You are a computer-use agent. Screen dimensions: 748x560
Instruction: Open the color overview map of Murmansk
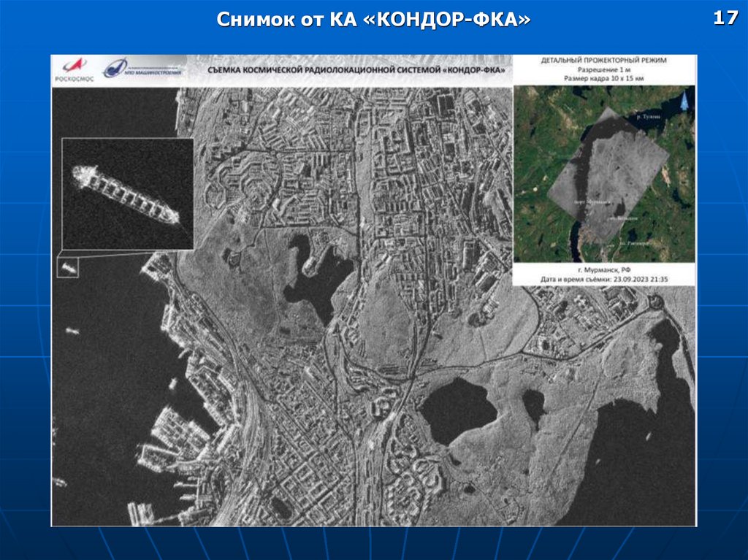coord(604,174)
